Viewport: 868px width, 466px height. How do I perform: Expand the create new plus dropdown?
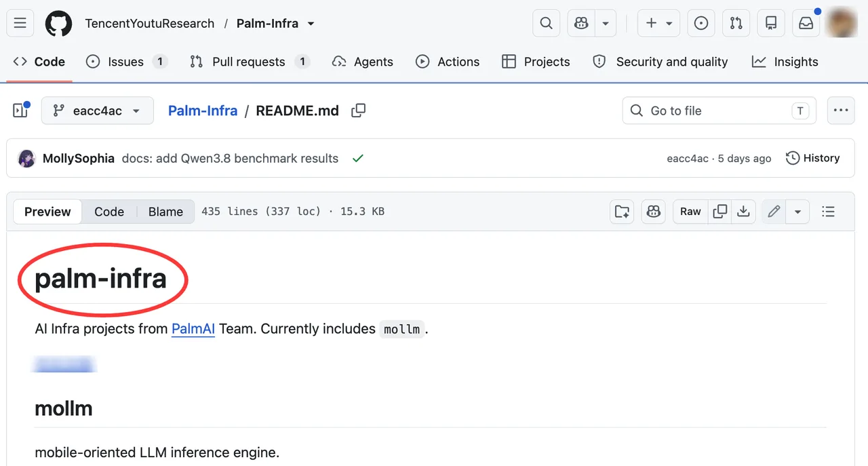tap(659, 24)
